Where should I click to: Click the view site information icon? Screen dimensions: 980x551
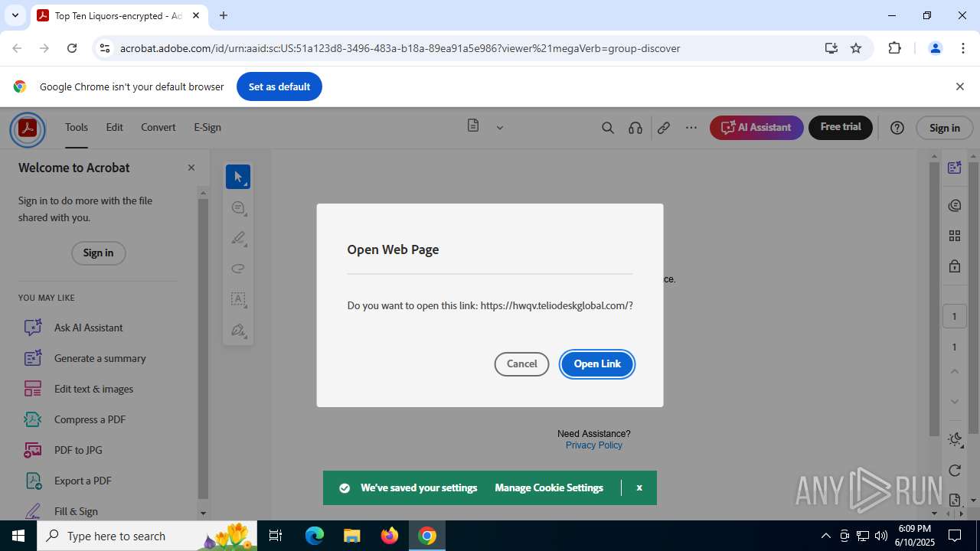click(x=105, y=48)
